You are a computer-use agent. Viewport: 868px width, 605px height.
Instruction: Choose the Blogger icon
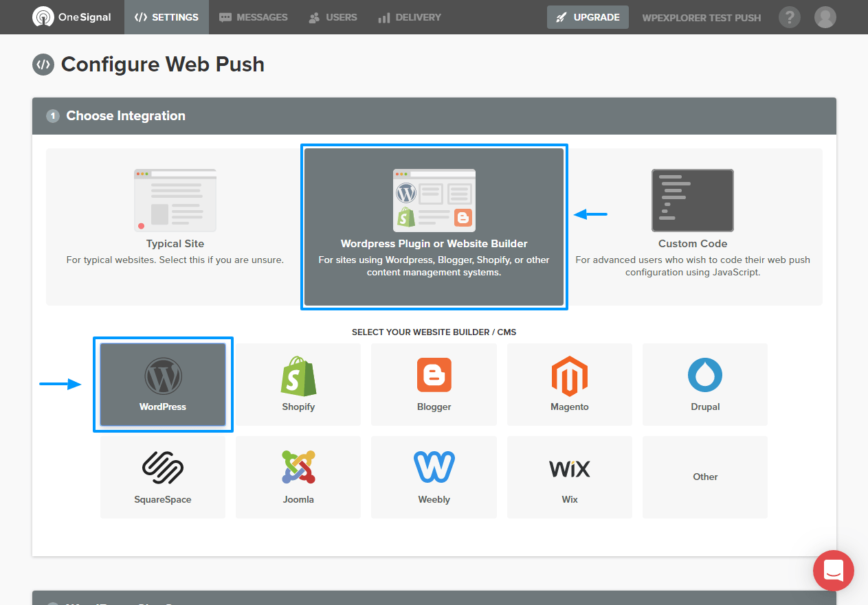click(434, 375)
